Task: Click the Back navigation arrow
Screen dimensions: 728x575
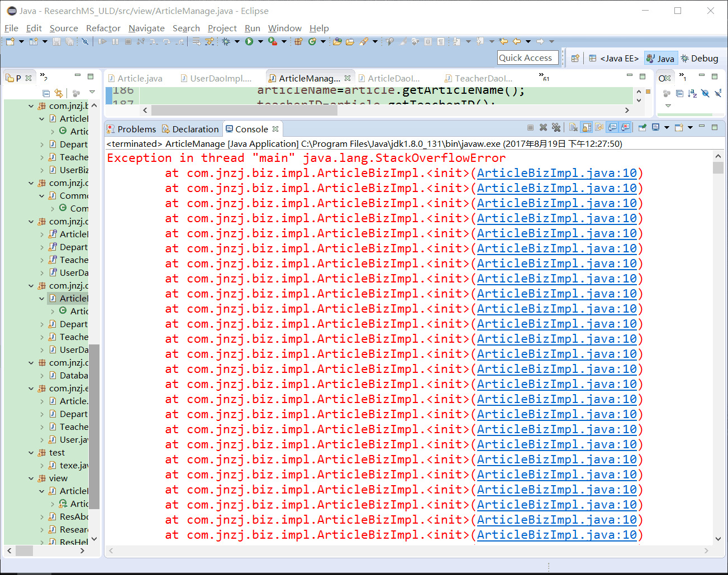Action: (x=517, y=41)
